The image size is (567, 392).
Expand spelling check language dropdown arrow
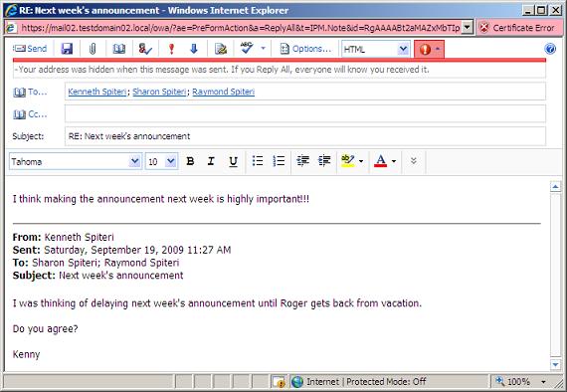[264, 49]
